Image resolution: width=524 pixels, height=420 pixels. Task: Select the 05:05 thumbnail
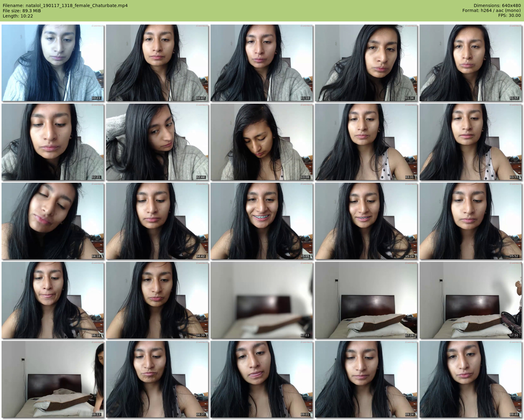[x=262, y=221]
